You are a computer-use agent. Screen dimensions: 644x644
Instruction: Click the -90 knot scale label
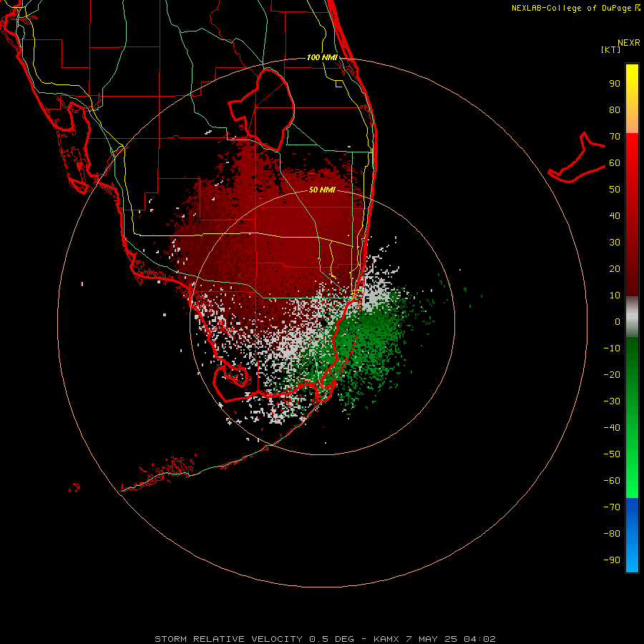612,560
